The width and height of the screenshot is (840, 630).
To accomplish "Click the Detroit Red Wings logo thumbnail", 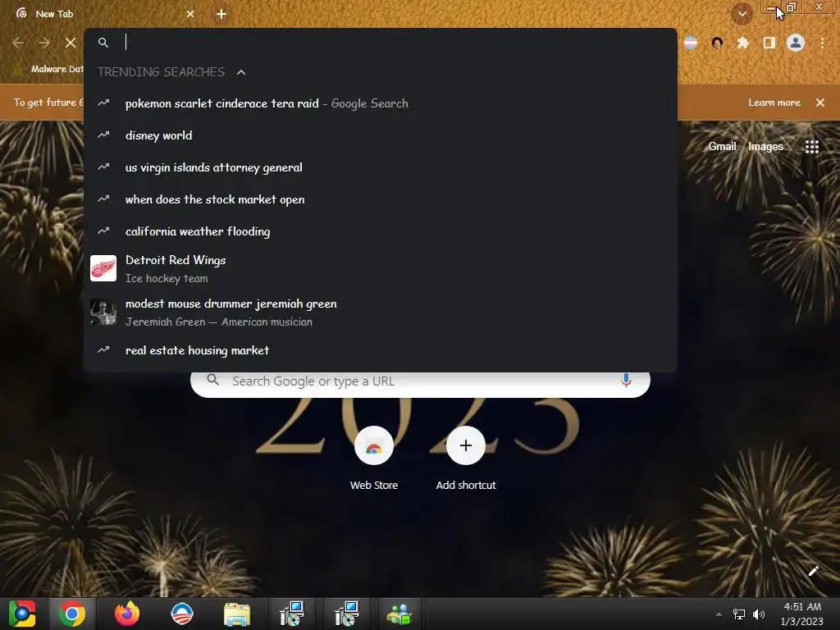I will pyautogui.click(x=103, y=268).
